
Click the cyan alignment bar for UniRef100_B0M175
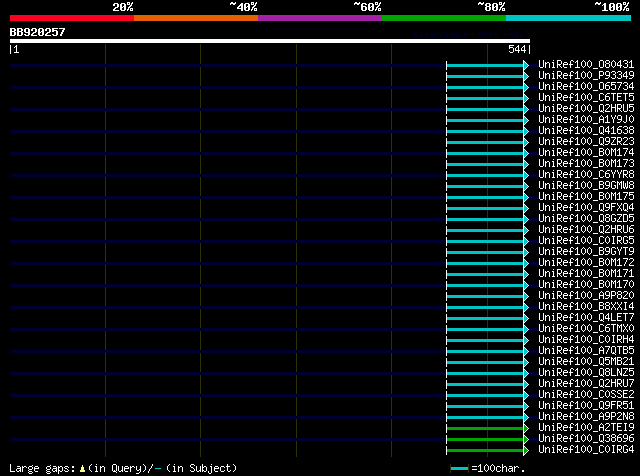click(x=485, y=198)
